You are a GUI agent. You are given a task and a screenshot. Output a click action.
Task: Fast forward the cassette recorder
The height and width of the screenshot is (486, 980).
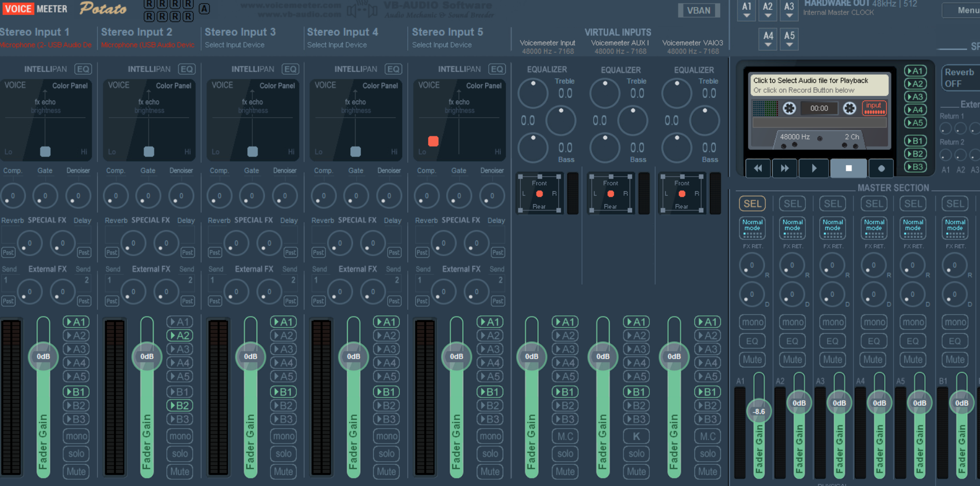(785, 168)
